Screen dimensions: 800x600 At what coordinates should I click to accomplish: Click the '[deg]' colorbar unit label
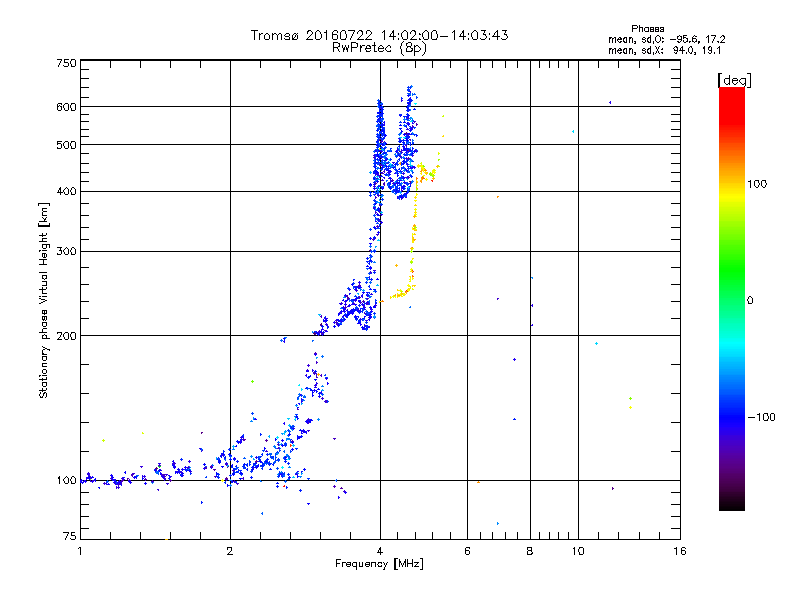point(734,80)
